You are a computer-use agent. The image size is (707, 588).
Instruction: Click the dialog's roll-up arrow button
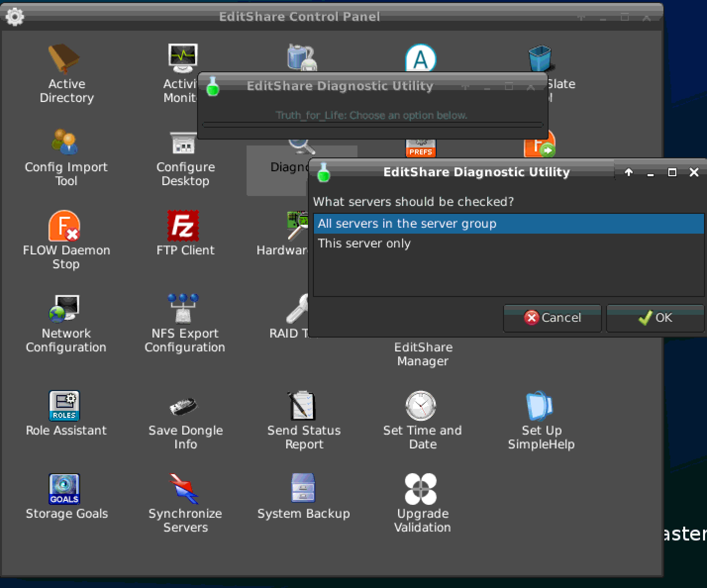(x=629, y=172)
